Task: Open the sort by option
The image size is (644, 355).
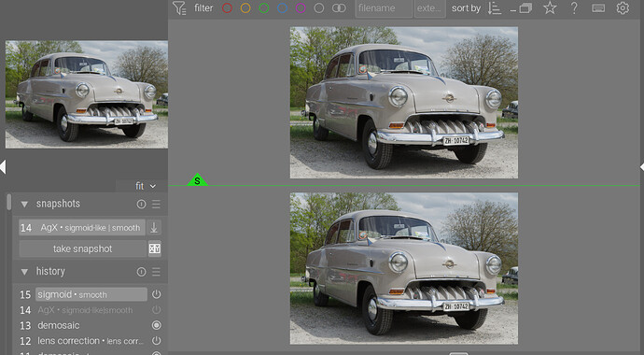Action: [x=466, y=8]
